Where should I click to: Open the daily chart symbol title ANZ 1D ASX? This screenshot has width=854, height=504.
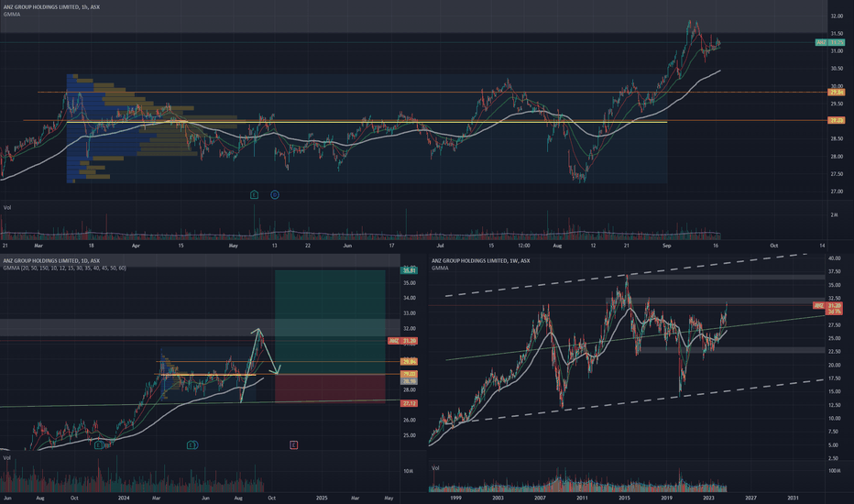[51, 261]
